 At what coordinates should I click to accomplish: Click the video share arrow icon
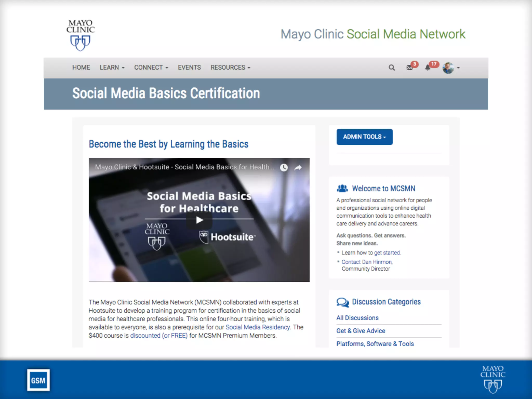tap(298, 168)
